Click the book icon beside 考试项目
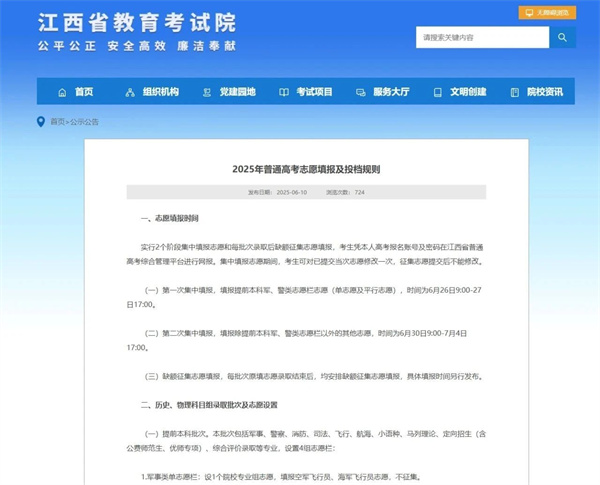This screenshot has width=600, height=485. point(284,92)
